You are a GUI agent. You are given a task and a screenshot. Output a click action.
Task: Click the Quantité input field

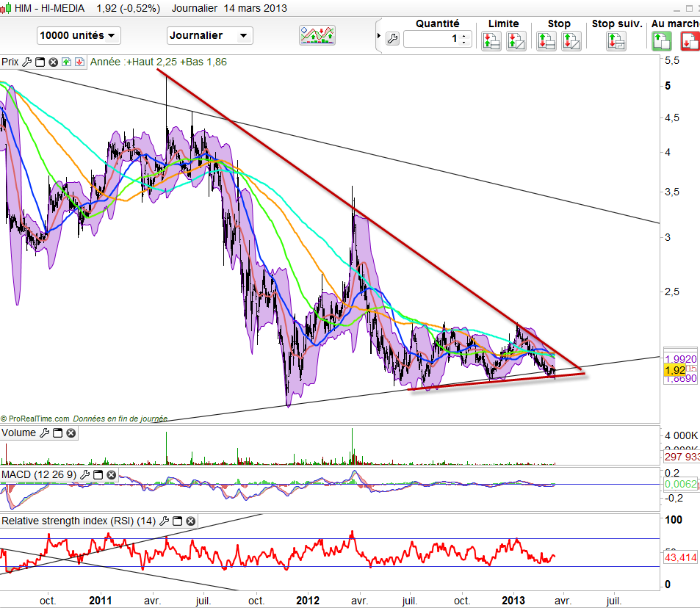coord(432,39)
